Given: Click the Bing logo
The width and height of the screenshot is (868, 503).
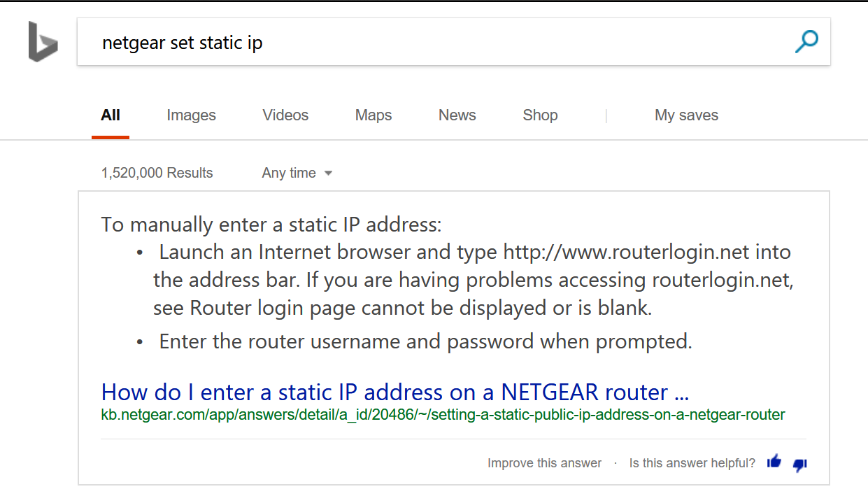Looking at the screenshot, I should [x=43, y=42].
